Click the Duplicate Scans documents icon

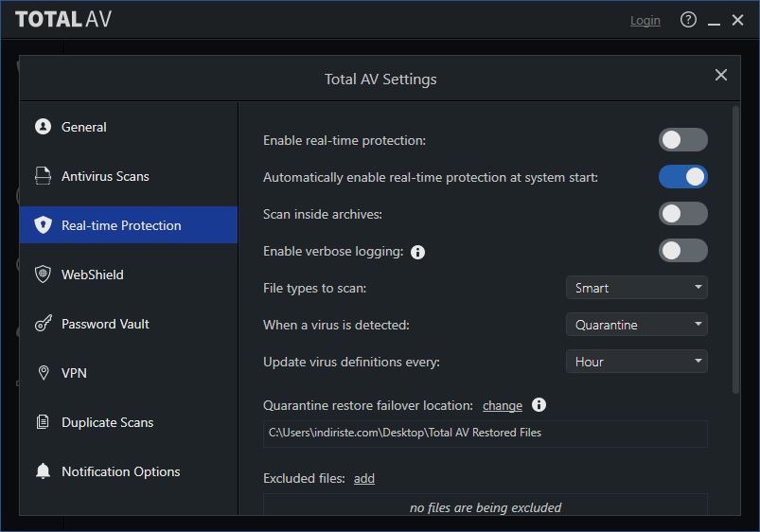pos(44,422)
